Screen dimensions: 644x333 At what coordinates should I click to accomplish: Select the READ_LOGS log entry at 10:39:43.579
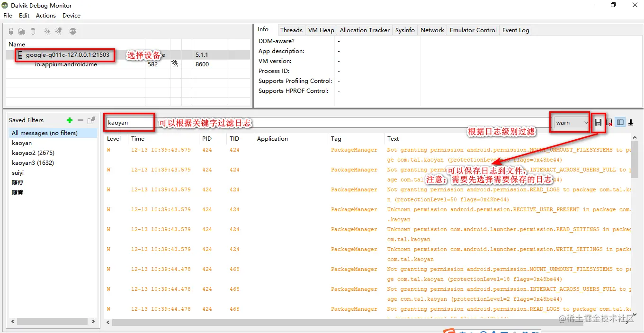pos(368,194)
